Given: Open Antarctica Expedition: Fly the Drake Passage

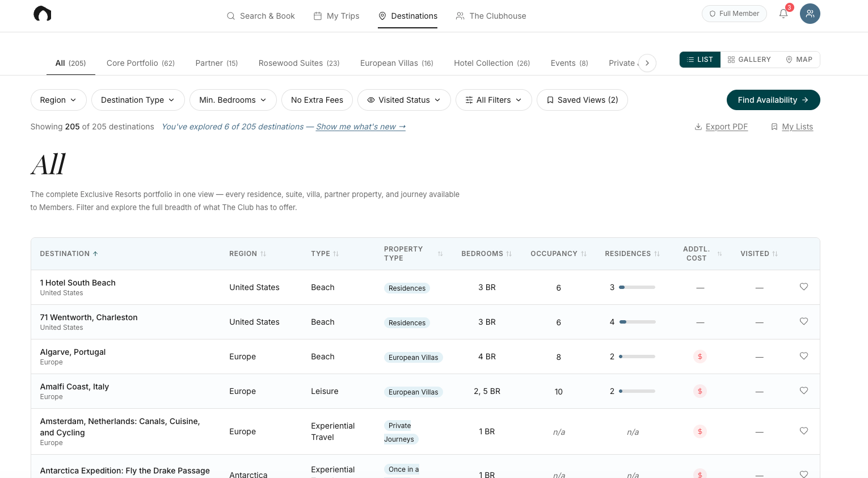Looking at the screenshot, I should (125, 471).
